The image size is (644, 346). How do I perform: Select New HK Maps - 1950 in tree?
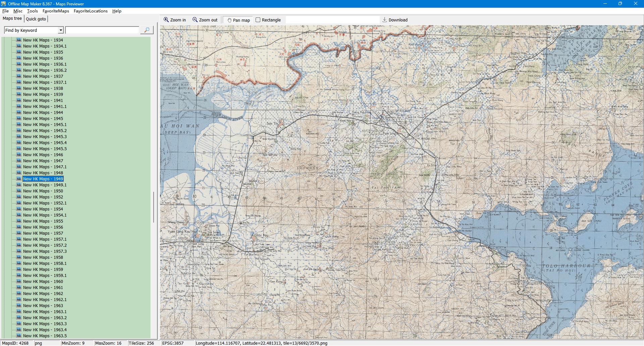point(43,191)
